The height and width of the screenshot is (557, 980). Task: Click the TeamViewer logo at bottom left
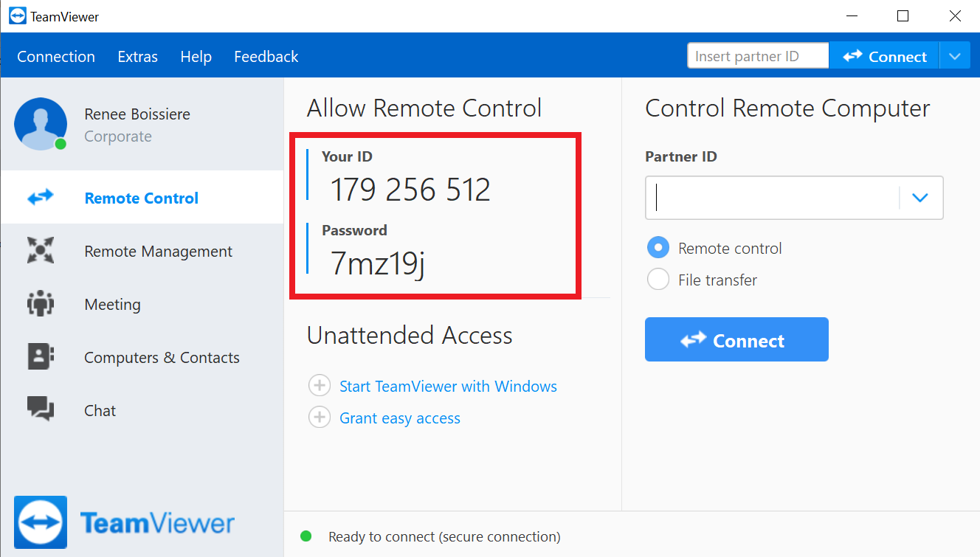tap(41, 522)
